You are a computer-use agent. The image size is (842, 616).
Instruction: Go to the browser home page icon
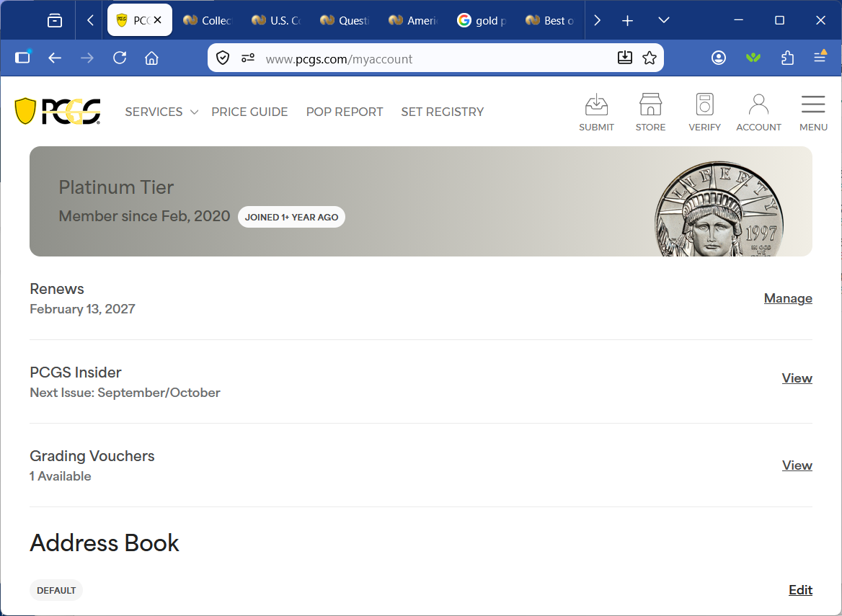(152, 58)
